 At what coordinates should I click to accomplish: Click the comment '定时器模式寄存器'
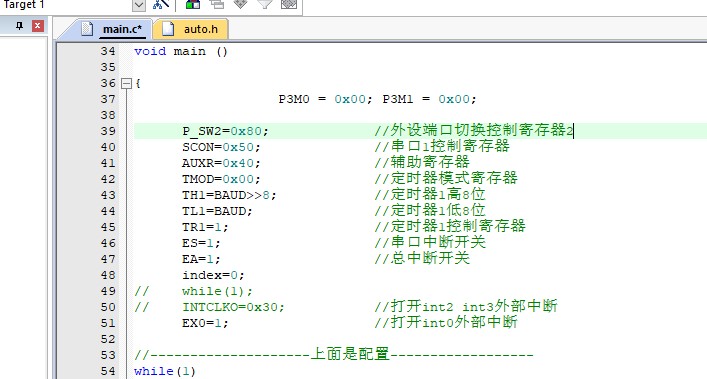(446, 178)
